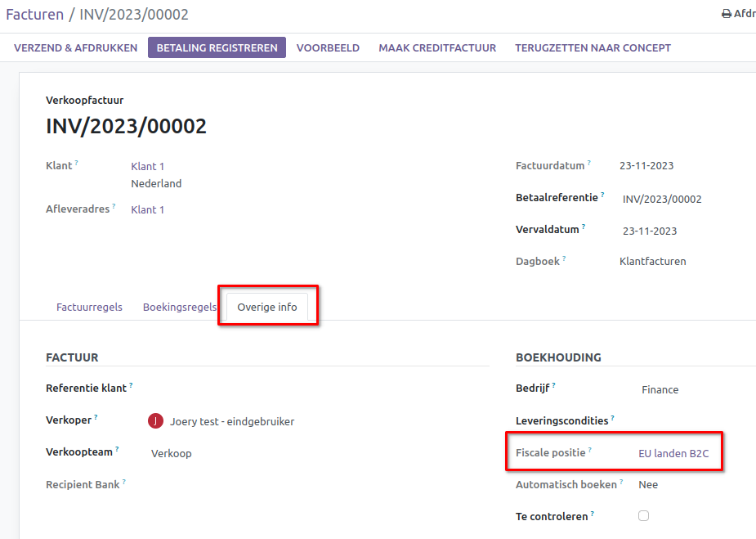Click the help icon next to Factuurdatum

588,160
